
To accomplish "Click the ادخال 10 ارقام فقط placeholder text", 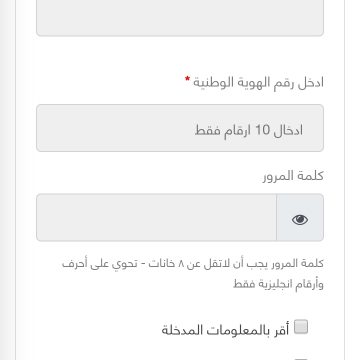I will (x=249, y=130).
